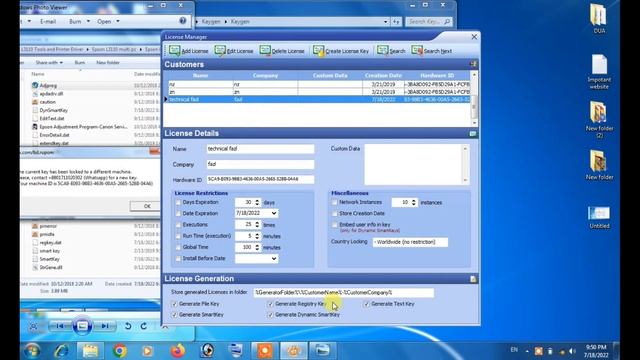Image resolution: width=640 pixels, height=360 pixels.
Task: Enable Date Expiration checkbox
Action: [178, 213]
